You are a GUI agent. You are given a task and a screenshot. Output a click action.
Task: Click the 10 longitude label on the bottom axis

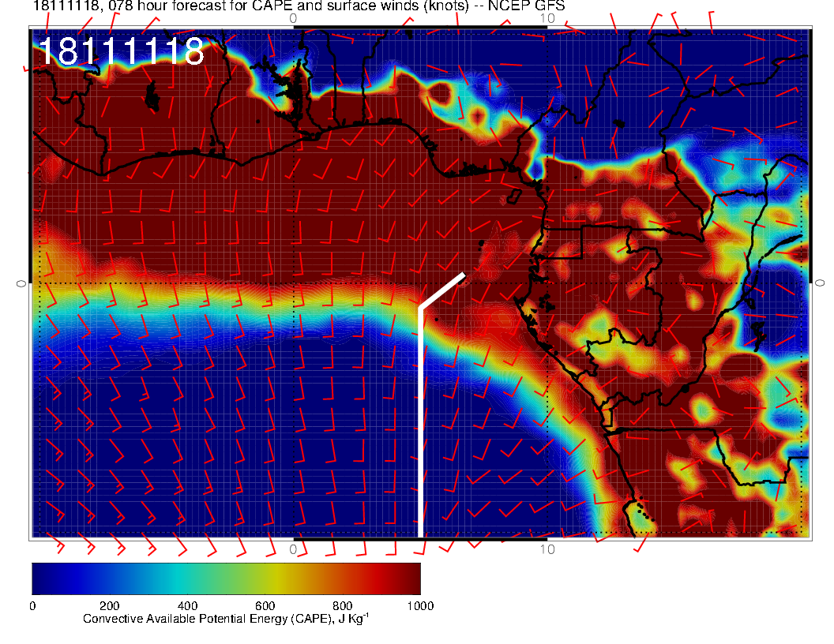[547, 549]
